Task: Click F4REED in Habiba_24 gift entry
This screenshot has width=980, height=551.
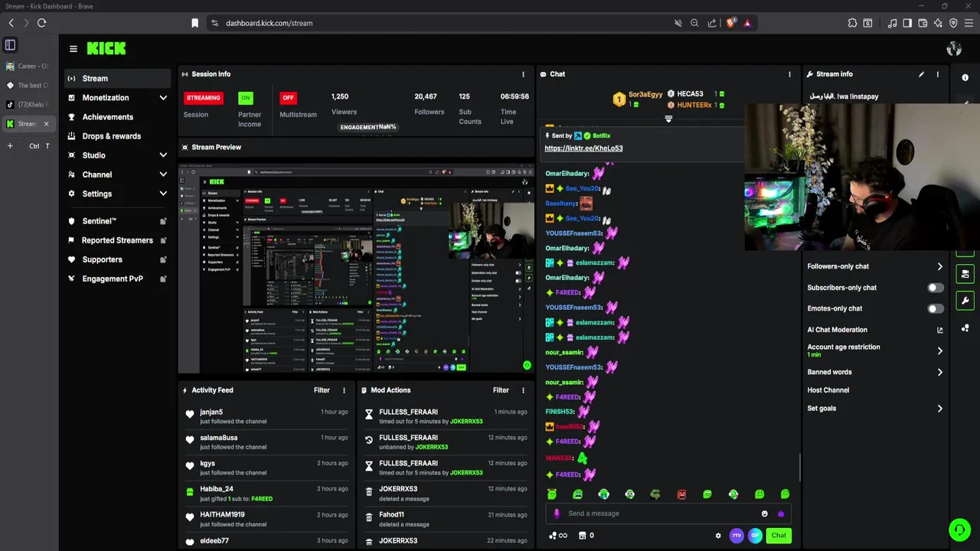Action: coord(262,499)
